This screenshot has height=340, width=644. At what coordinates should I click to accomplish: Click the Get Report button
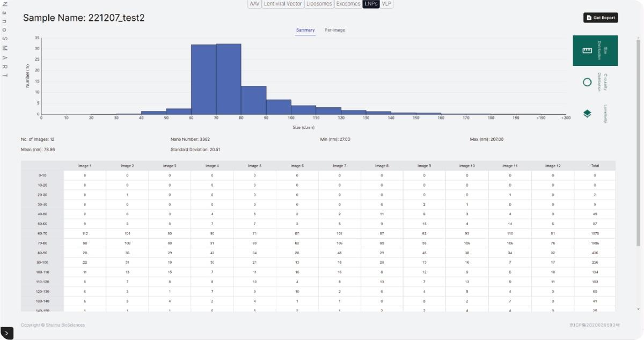[601, 18]
